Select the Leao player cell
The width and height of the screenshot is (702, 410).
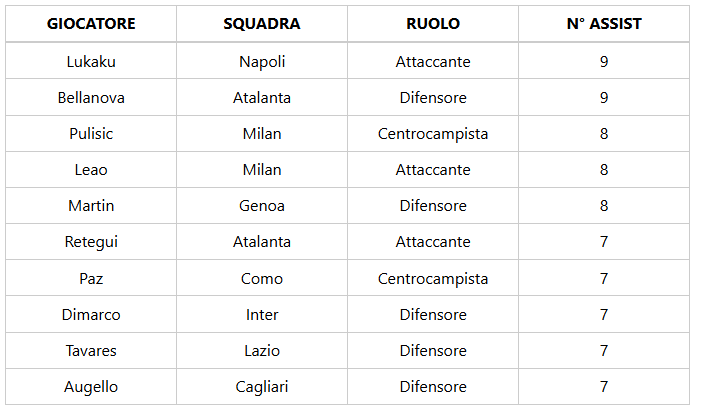point(91,170)
